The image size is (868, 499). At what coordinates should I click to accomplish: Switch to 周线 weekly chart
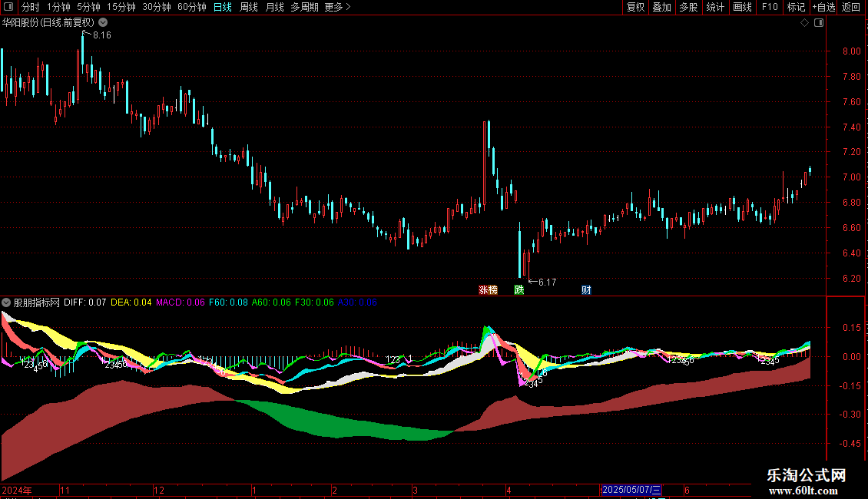(x=249, y=7)
